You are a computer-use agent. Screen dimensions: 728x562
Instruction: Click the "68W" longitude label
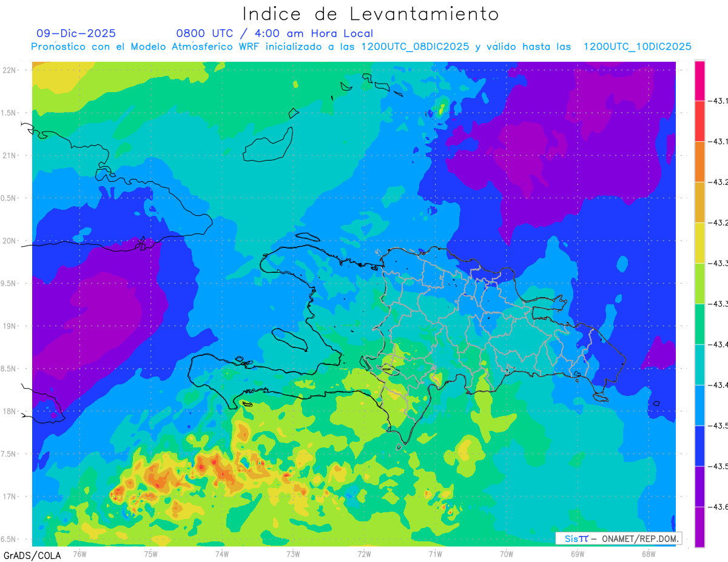pos(649,554)
